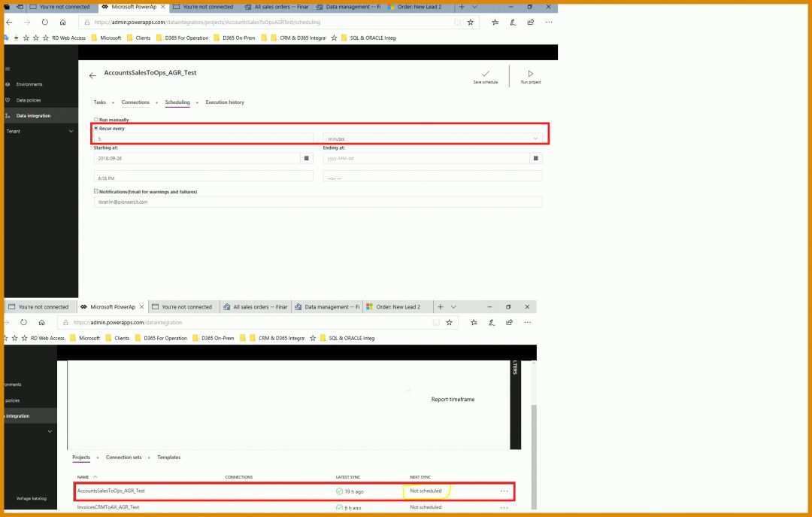Open a new tab in the bottom browser
The image size is (812, 517).
point(440,307)
